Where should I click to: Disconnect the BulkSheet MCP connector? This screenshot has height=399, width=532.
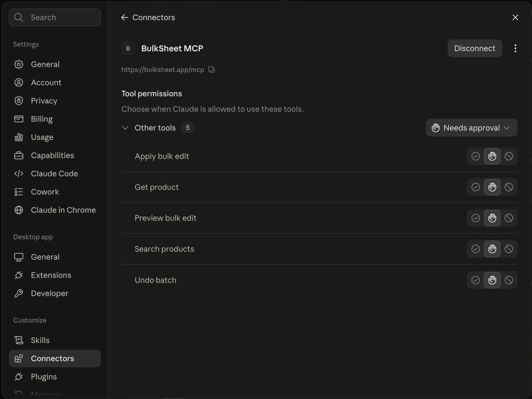click(x=475, y=48)
